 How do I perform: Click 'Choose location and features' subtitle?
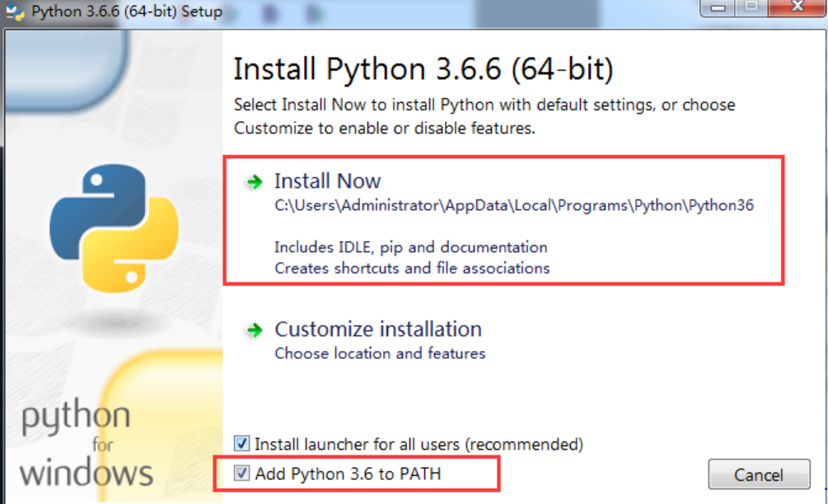379,353
